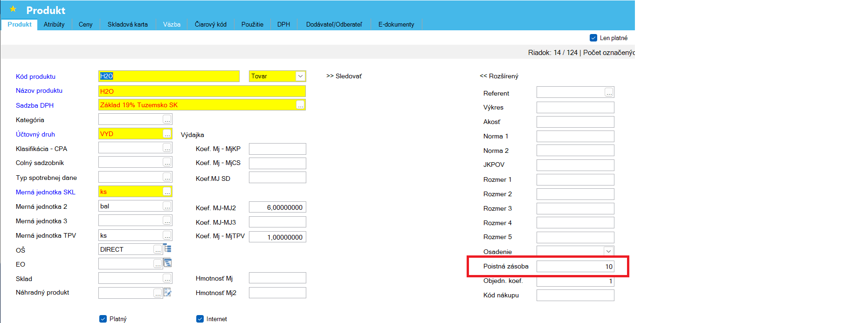Switch to the Skladová karta tab

point(127,24)
